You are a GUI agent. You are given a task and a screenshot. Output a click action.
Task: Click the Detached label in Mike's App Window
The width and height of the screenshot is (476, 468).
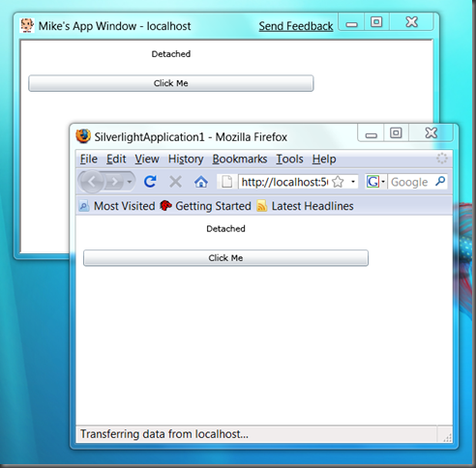171,54
